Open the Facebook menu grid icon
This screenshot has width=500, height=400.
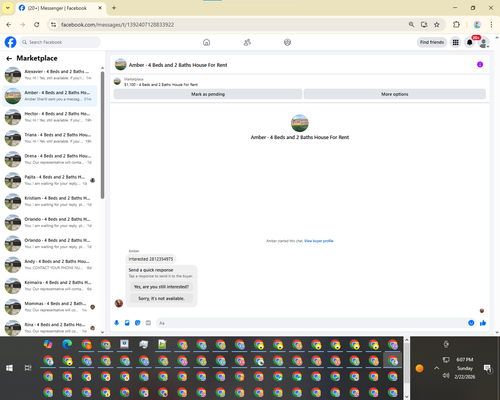[455, 42]
